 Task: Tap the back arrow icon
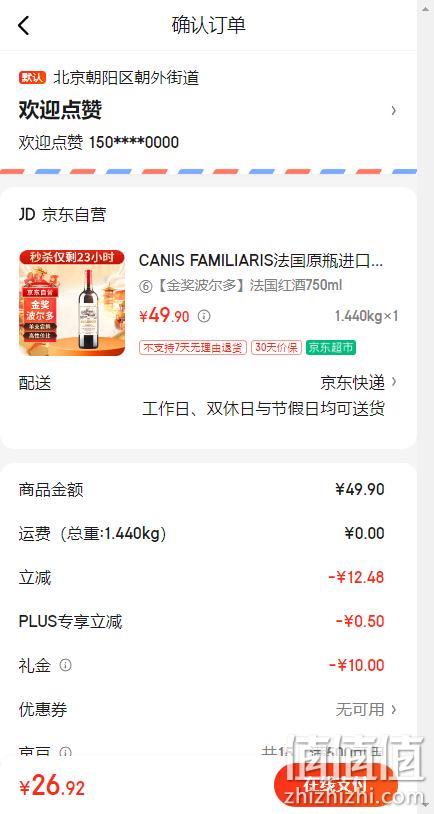click(x=24, y=25)
